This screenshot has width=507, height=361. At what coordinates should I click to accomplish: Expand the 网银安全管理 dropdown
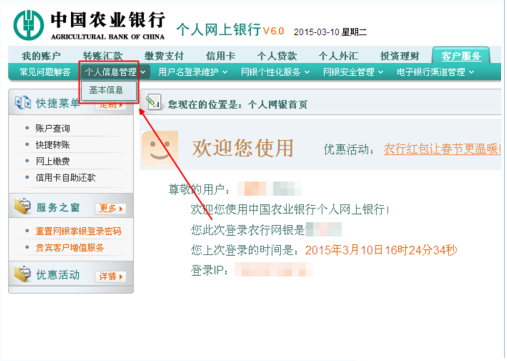(x=353, y=72)
